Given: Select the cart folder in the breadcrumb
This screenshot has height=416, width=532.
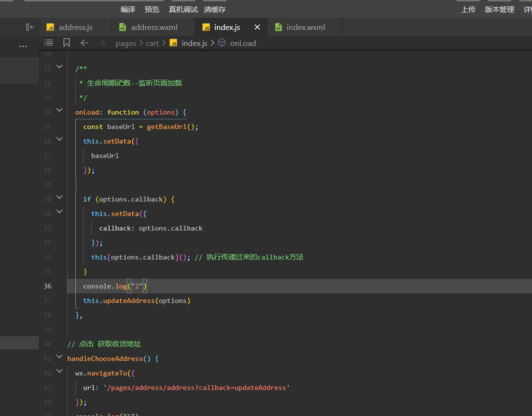Looking at the screenshot, I should tap(152, 43).
